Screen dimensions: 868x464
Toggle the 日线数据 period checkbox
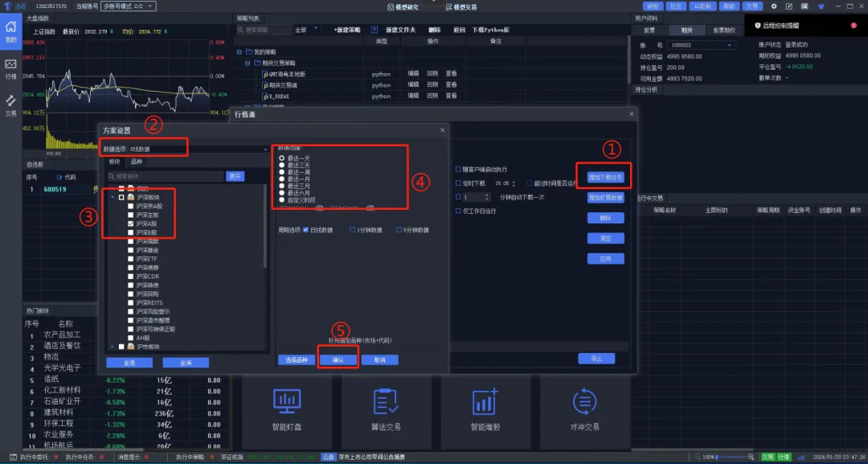[x=305, y=230]
